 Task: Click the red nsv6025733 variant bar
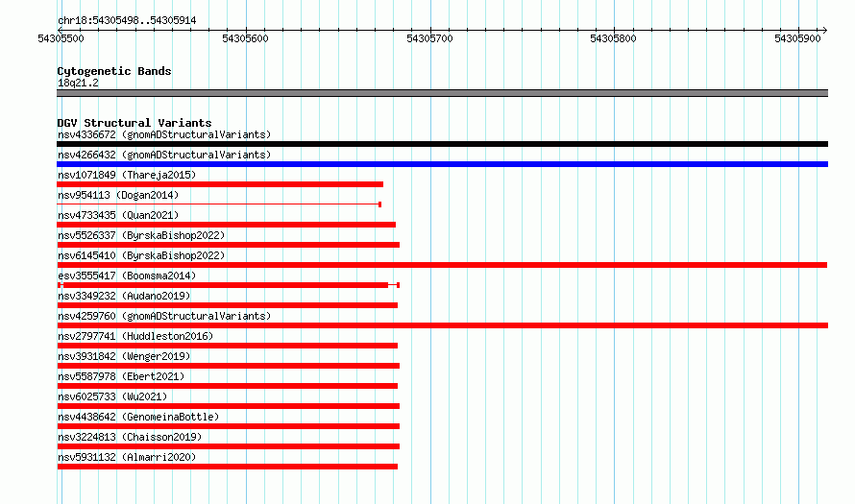(x=228, y=406)
